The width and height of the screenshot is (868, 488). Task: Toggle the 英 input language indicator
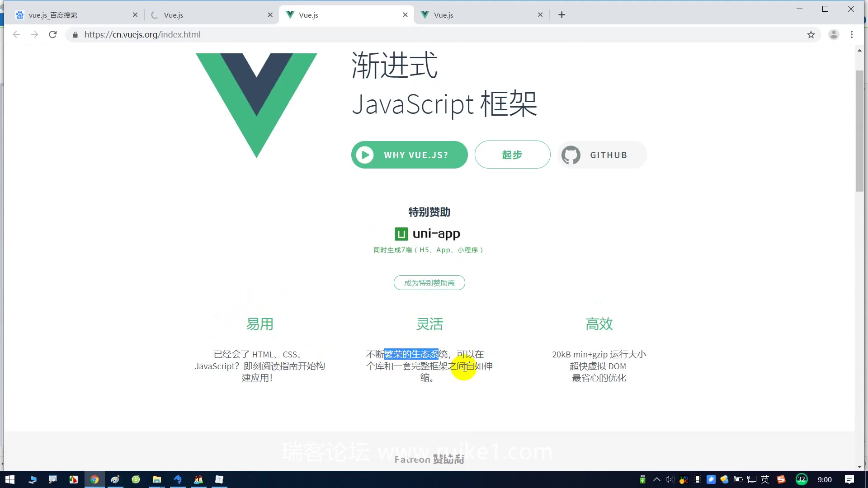coord(765,479)
